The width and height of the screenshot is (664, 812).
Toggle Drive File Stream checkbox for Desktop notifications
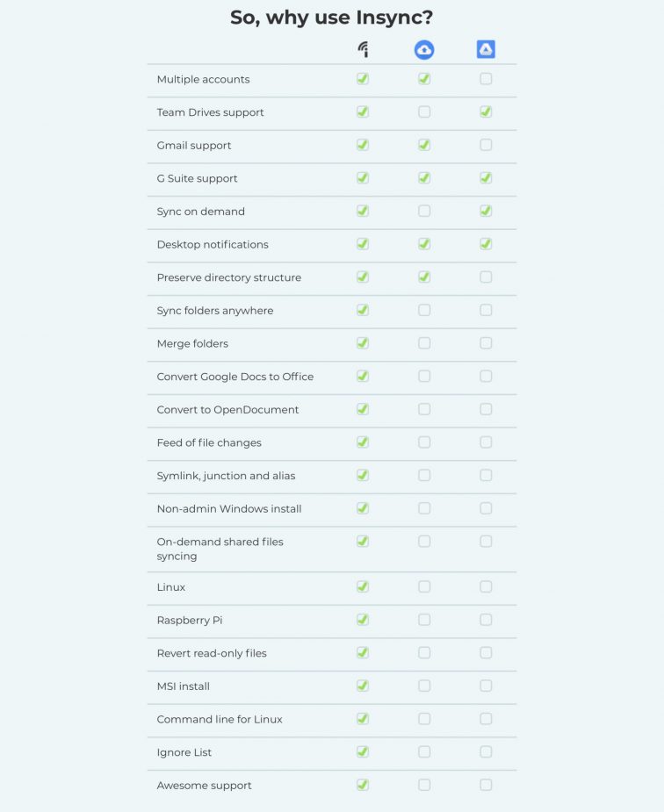[x=486, y=244]
